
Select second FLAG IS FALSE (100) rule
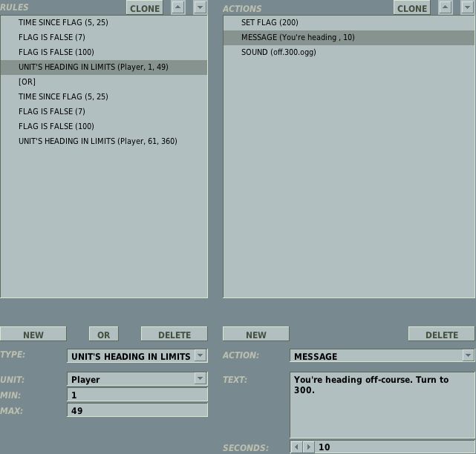pos(104,126)
